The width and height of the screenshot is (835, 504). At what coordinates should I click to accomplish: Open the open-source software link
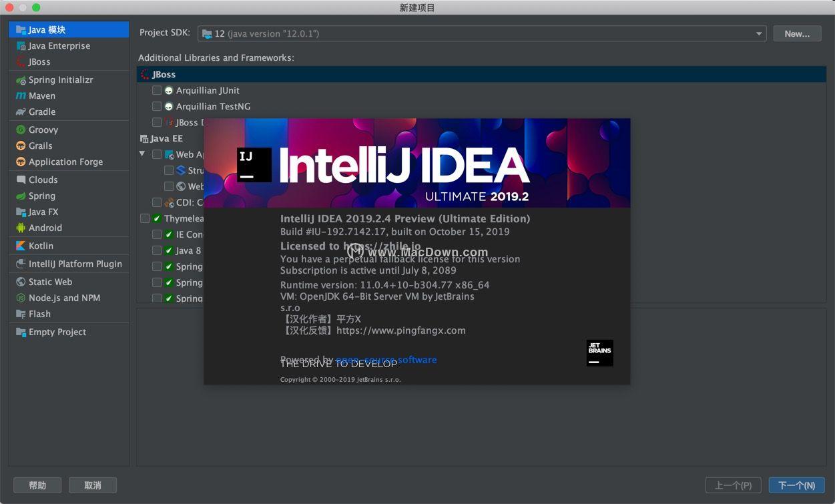click(x=386, y=359)
